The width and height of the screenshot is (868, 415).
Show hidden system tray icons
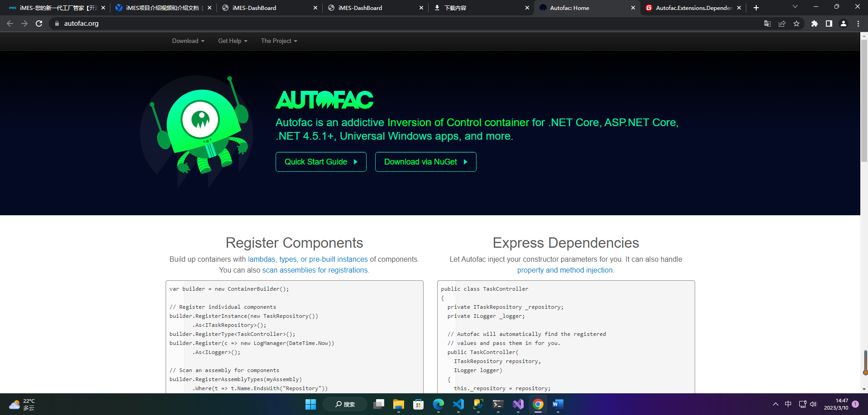click(776, 404)
